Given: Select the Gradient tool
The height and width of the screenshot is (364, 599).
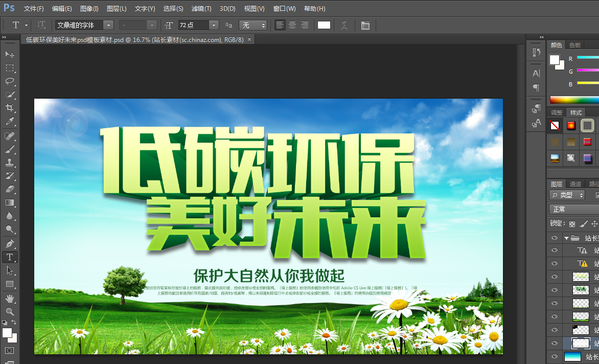Looking at the screenshot, I should point(10,203).
